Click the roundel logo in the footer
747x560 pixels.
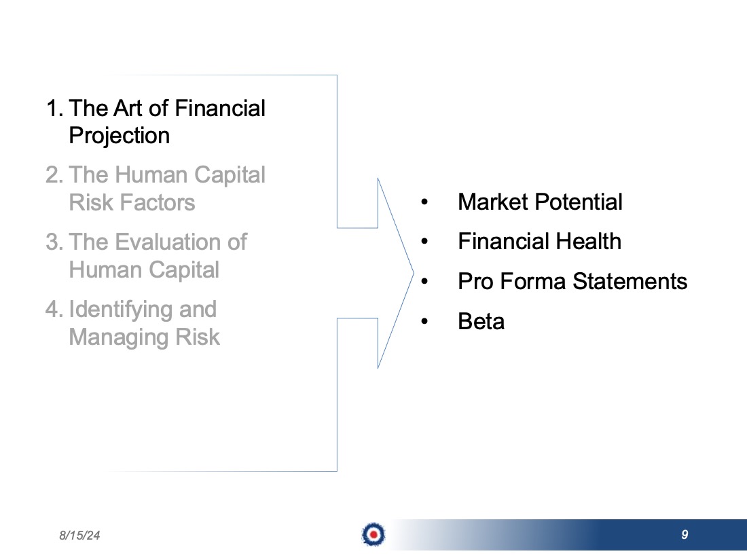pos(373,534)
